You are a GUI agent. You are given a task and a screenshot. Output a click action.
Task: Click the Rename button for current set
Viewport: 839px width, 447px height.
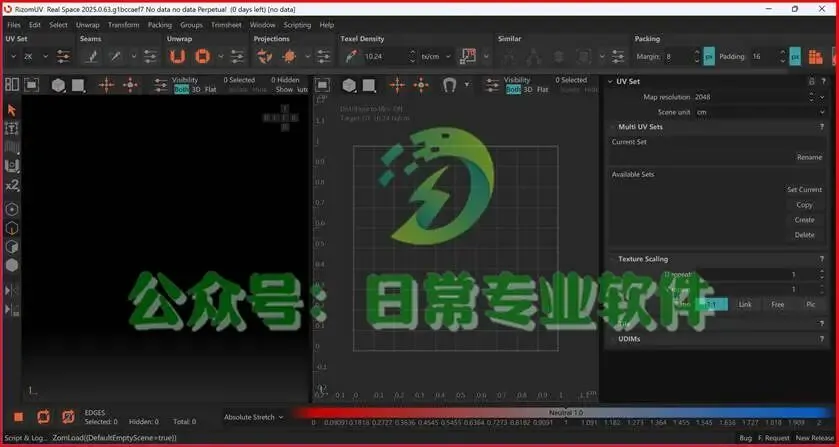tap(809, 157)
